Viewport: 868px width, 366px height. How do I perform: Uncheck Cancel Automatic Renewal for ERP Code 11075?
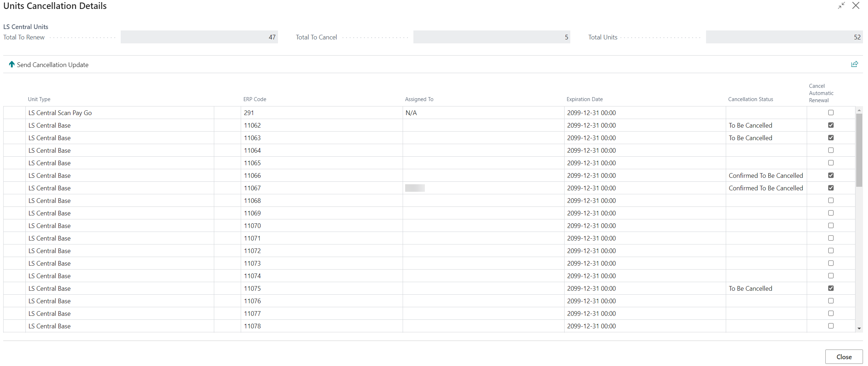point(831,288)
